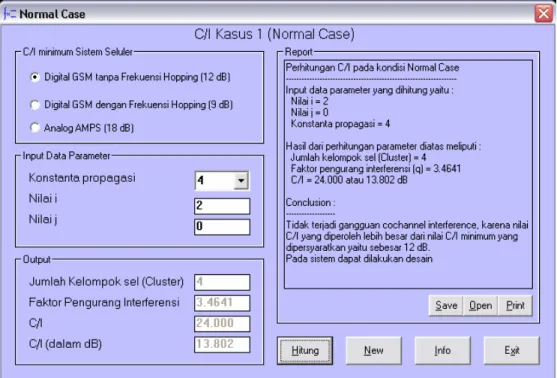Click the Faktor Pengurang Interferensi output field
This screenshot has width=557, height=378.
click(x=222, y=303)
